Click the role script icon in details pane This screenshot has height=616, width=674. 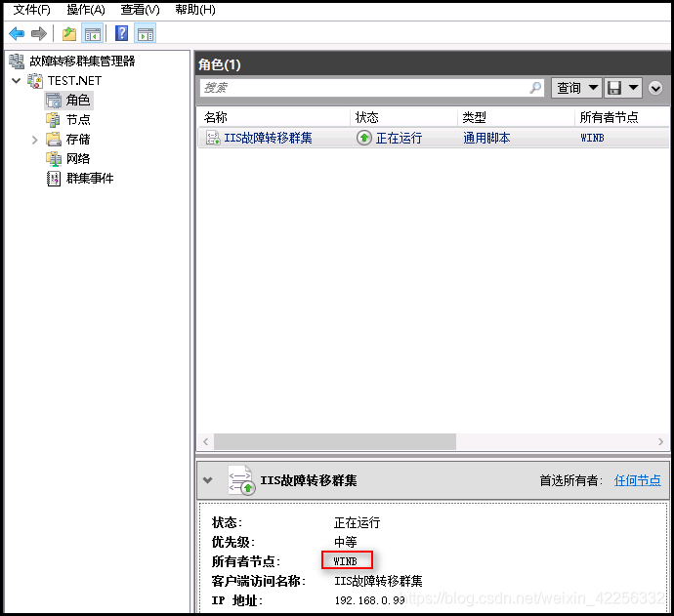[x=240, y=480]
